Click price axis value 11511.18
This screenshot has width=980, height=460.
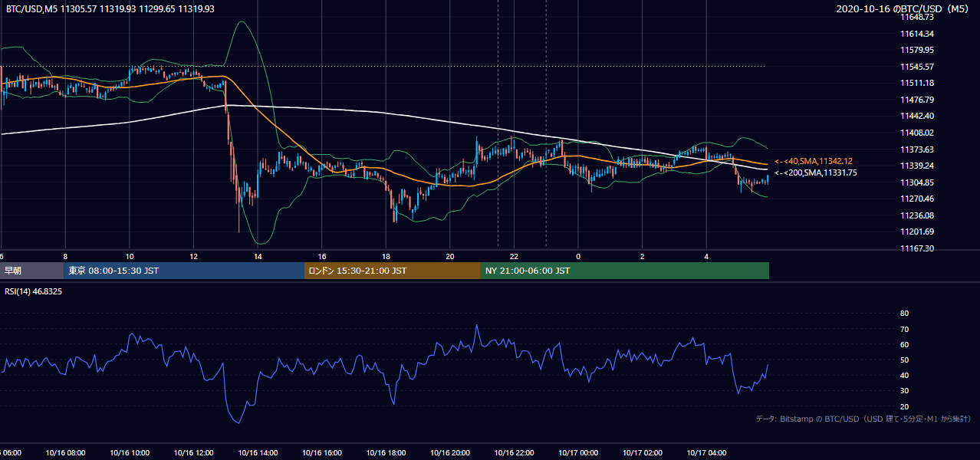tap(916, 83)
